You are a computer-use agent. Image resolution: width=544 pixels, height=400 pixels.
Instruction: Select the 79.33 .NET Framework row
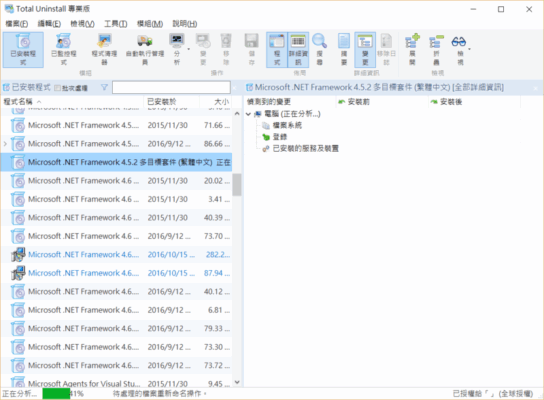(116, 328)
